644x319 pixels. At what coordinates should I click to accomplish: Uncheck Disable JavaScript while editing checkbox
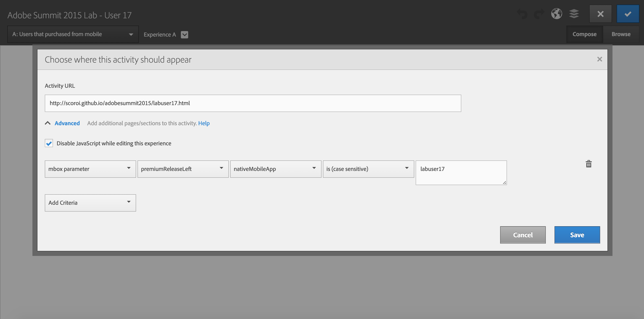tap(49, 143)
